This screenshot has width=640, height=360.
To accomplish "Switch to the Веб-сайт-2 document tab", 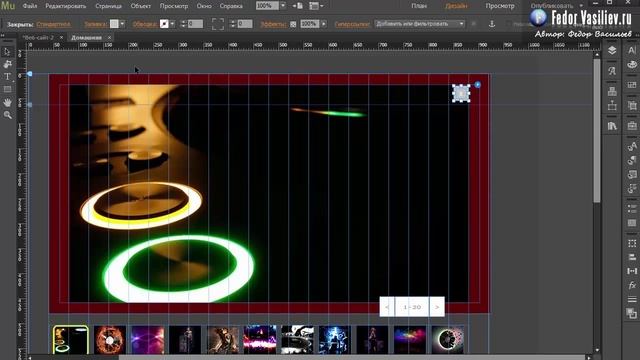I will pyautogui.click(x=39, y=38).
